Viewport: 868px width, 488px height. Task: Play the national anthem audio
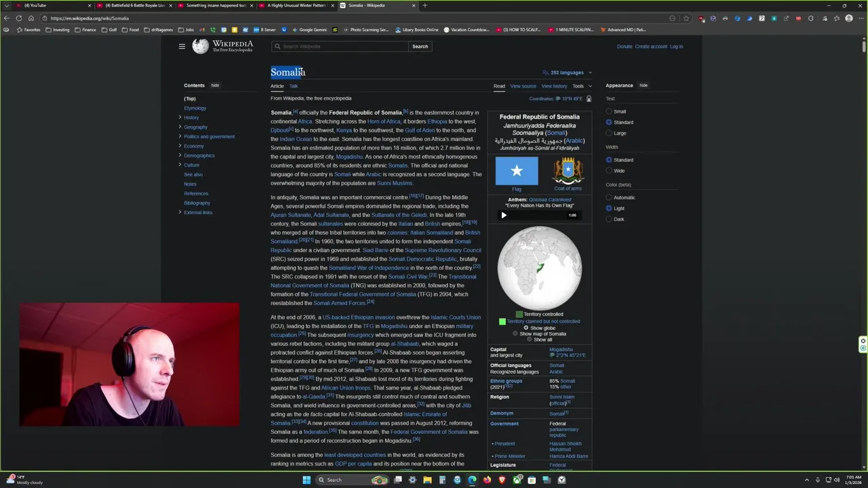[x=503, y=215]
